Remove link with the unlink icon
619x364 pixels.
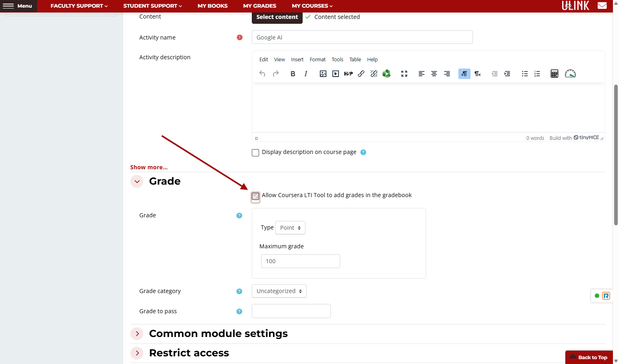pyautogui.click(x=374, y=74)
